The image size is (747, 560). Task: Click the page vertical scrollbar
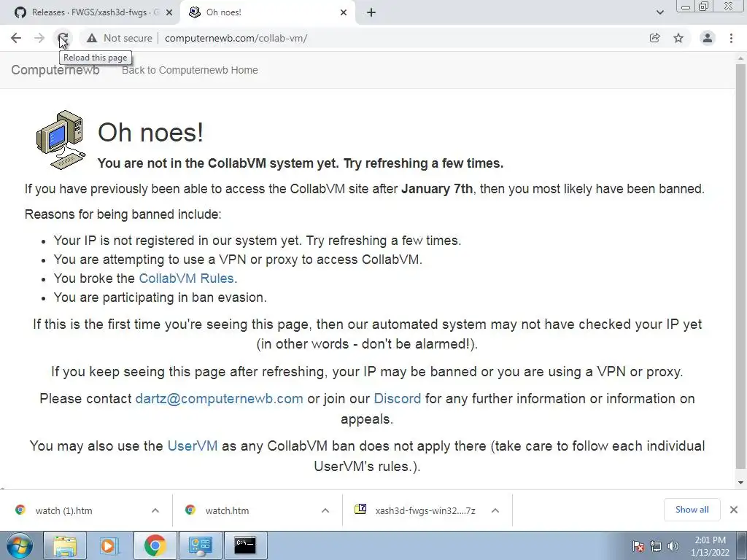pyautogui.click(x=740, y=267)
